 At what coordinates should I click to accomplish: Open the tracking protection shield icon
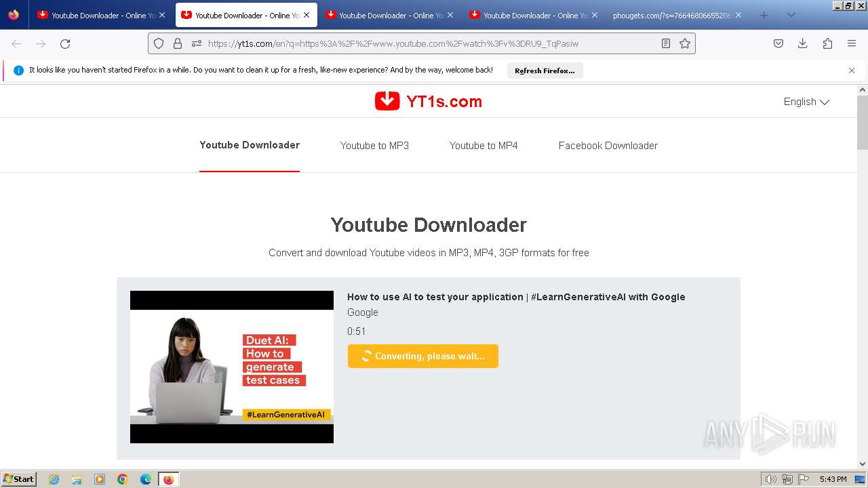click(x=159, y=43)
